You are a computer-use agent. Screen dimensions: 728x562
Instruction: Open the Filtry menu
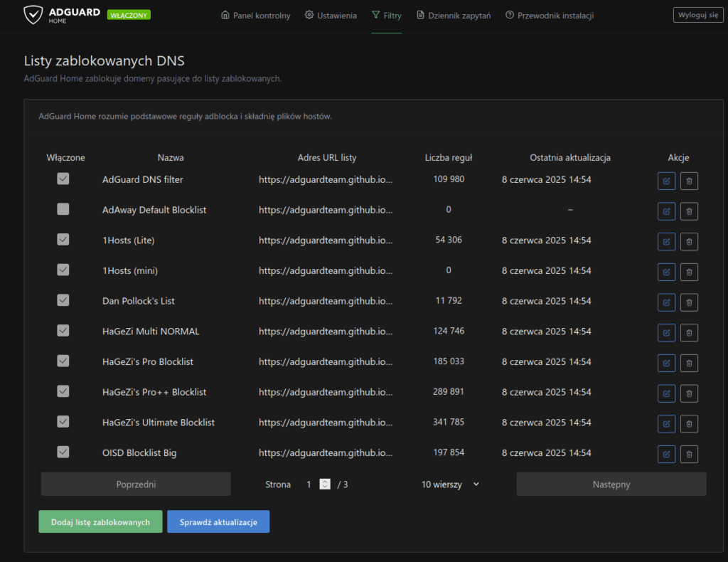pyautogui.click(x=386, y=16)
